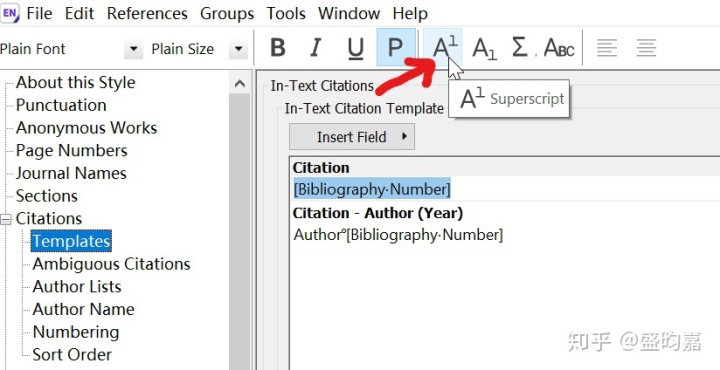Select Page Numbers

click(71, 151)
